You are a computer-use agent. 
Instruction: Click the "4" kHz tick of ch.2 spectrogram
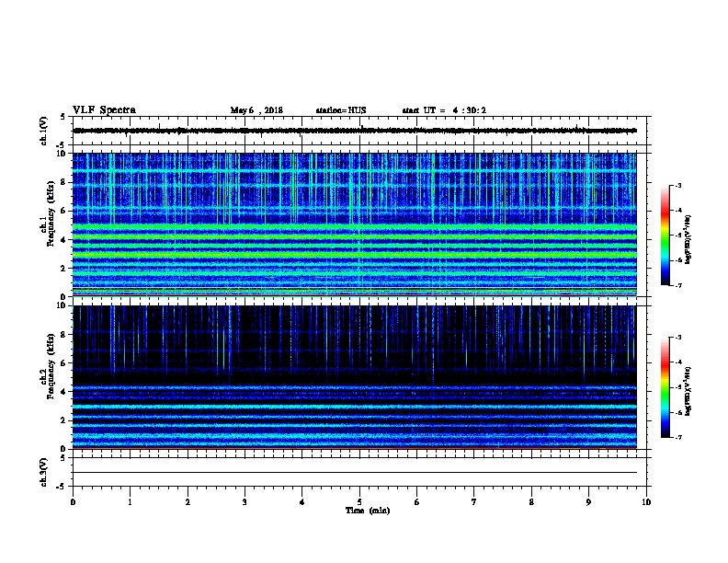click(x=63, y=392)
